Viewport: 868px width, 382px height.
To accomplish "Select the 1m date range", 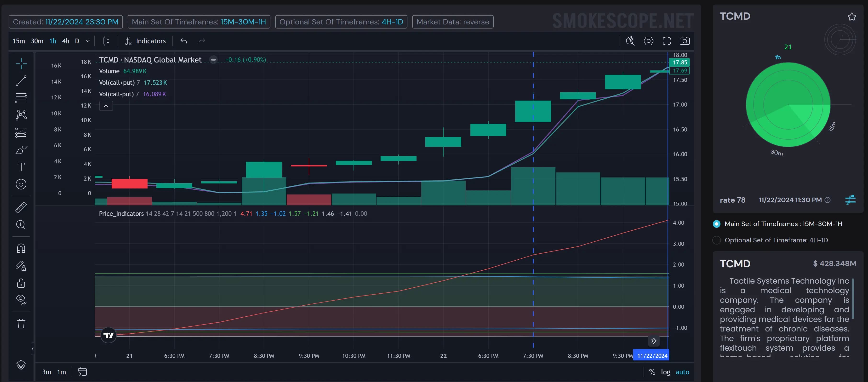I will (62, 372).
